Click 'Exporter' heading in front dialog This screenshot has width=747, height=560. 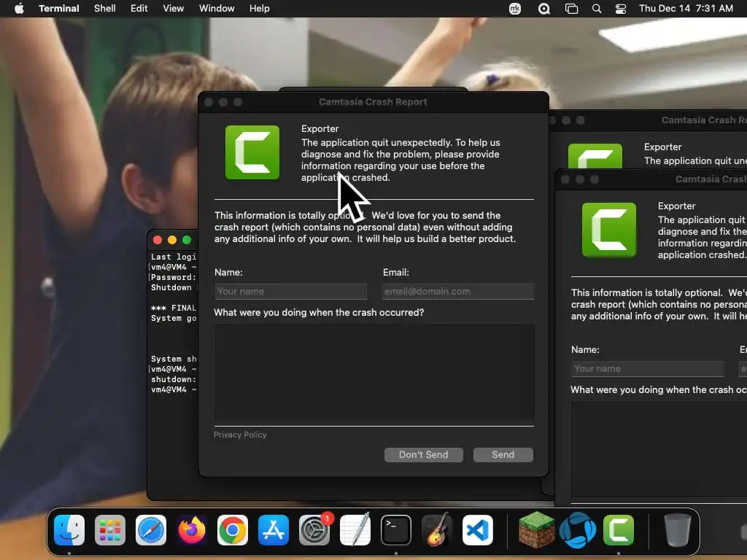pyautogui.click(x=320, y=128)
